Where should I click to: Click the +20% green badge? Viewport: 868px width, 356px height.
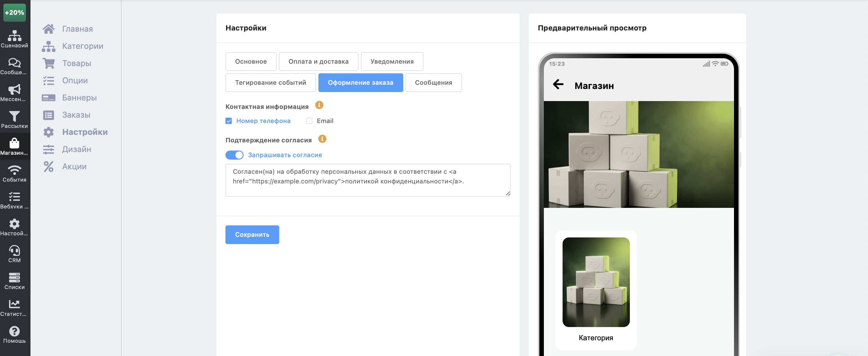14,12
